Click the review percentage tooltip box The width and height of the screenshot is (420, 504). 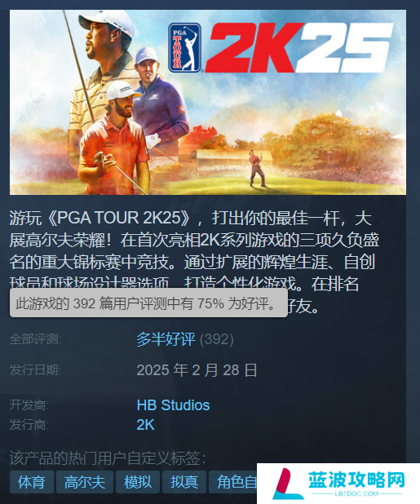tap(148, 303)
